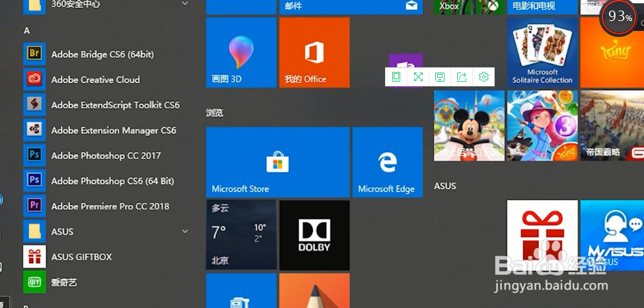Click the tablet icon in floating toolbar

(x=396, y=77)
